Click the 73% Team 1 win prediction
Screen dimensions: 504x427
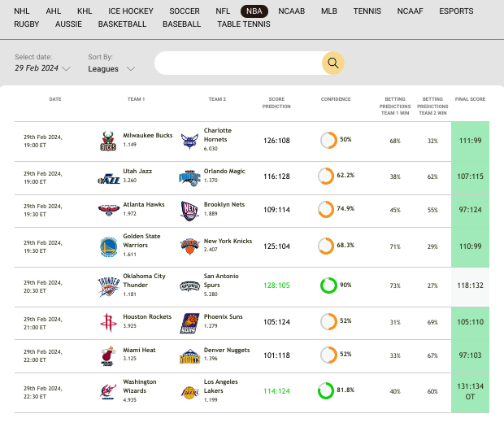pos(395,285)
